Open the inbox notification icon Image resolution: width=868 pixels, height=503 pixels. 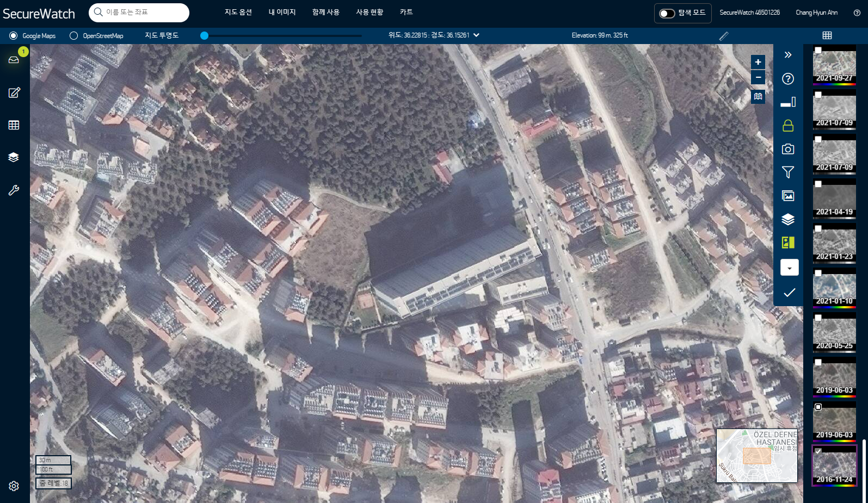[14, 60]
